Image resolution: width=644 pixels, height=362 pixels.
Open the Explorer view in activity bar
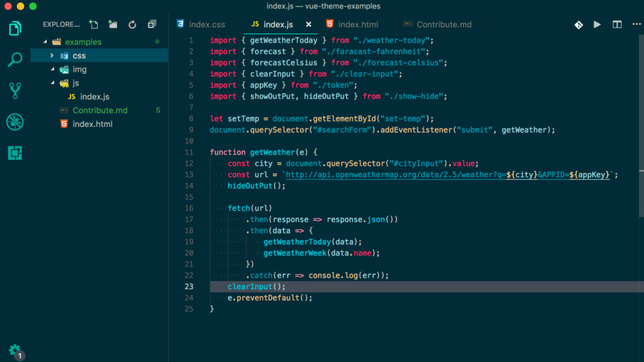click(15, 29)
